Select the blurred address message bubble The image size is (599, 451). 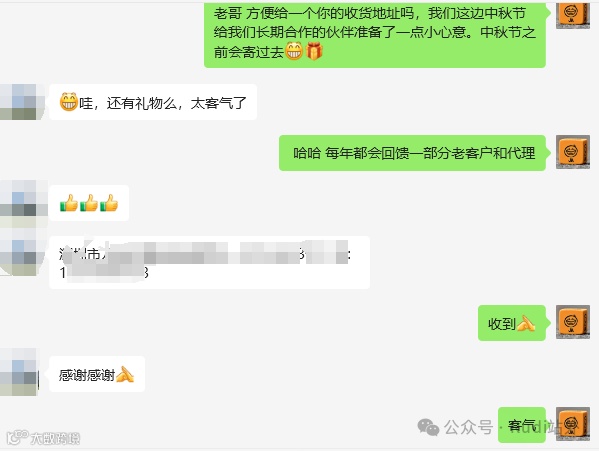coord(209,262)
